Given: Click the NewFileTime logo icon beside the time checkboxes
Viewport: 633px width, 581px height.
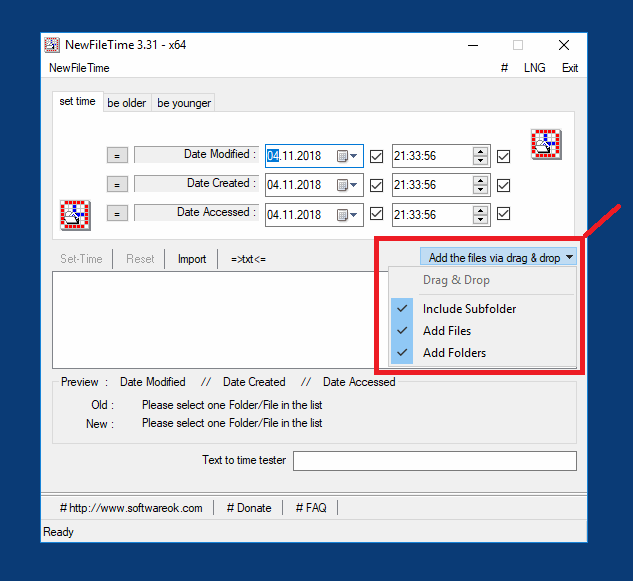Looking at the screenshot, I should click(x=546, y=144).
